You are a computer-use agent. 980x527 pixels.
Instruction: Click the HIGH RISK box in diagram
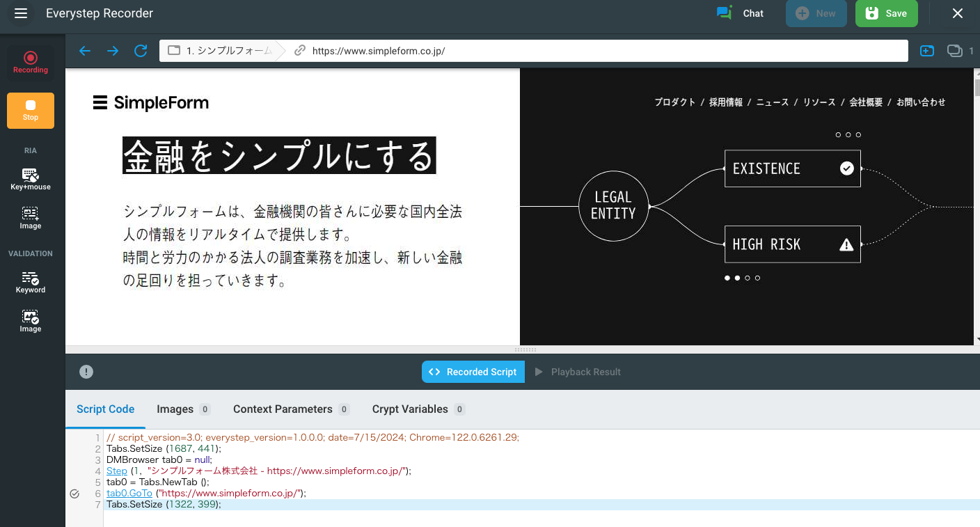(793, 244)
